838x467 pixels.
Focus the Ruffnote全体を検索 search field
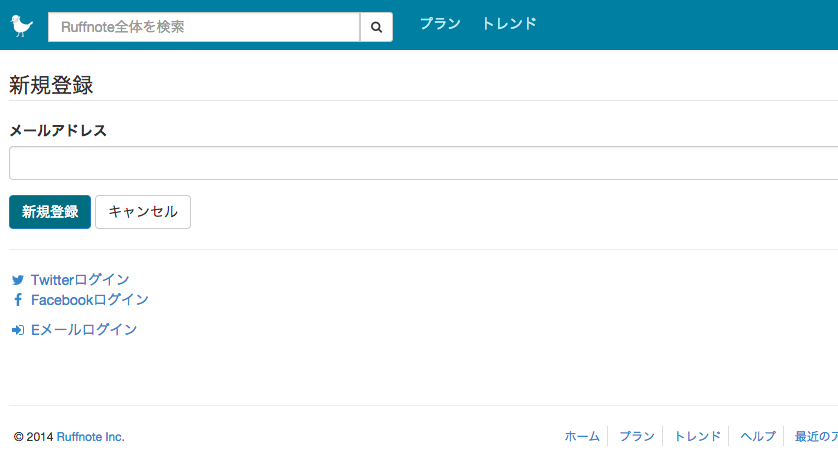point(204,27)
